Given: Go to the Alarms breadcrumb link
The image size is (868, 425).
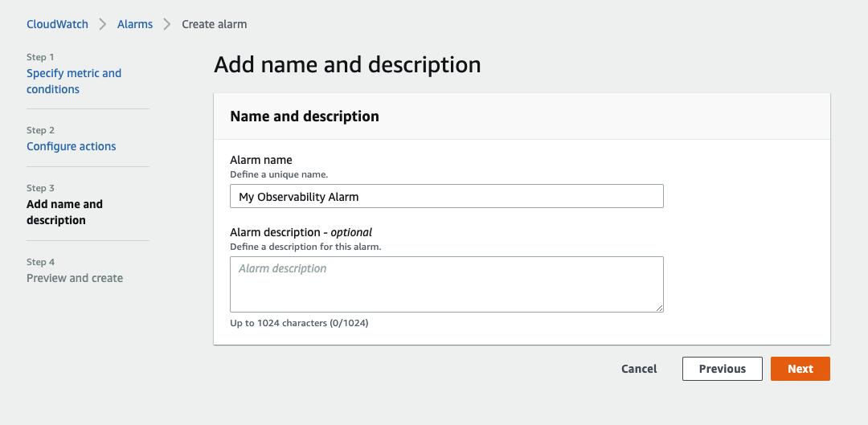Looking at the screenshot, I should tap(135, 24).
